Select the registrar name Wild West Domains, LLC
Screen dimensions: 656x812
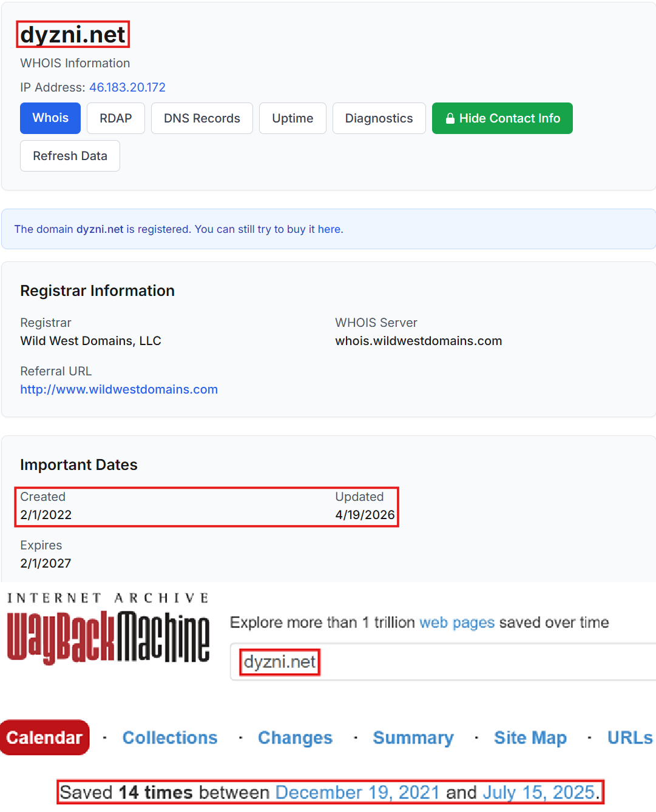(90, 341)
